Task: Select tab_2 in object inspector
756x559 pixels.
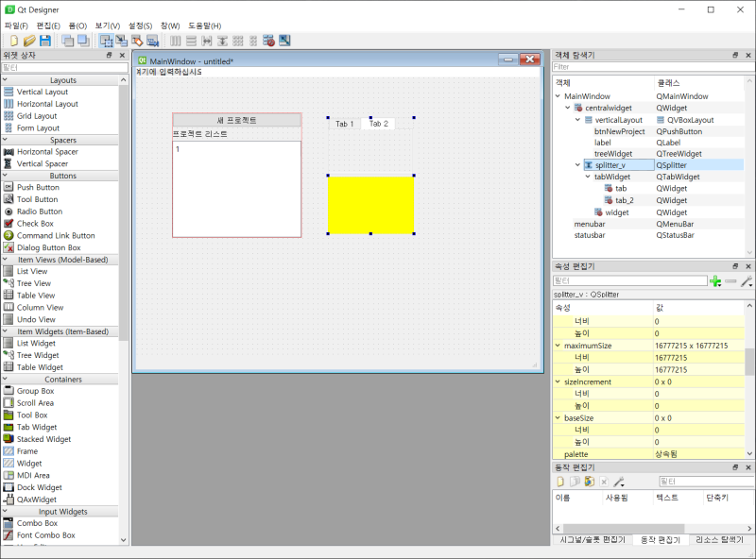Action: click(625, 200)
